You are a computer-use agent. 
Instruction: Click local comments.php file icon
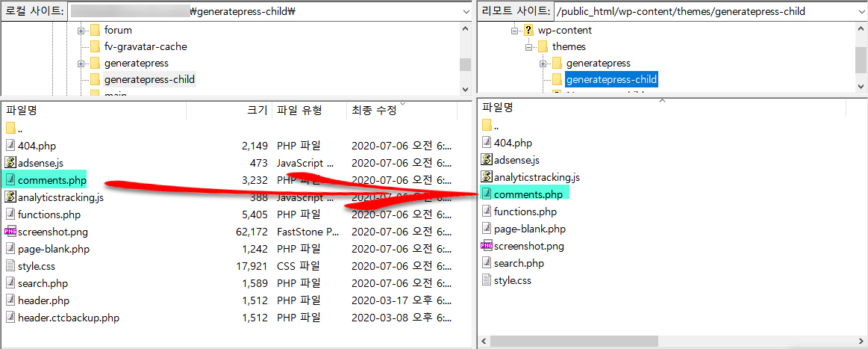point(10,180)
